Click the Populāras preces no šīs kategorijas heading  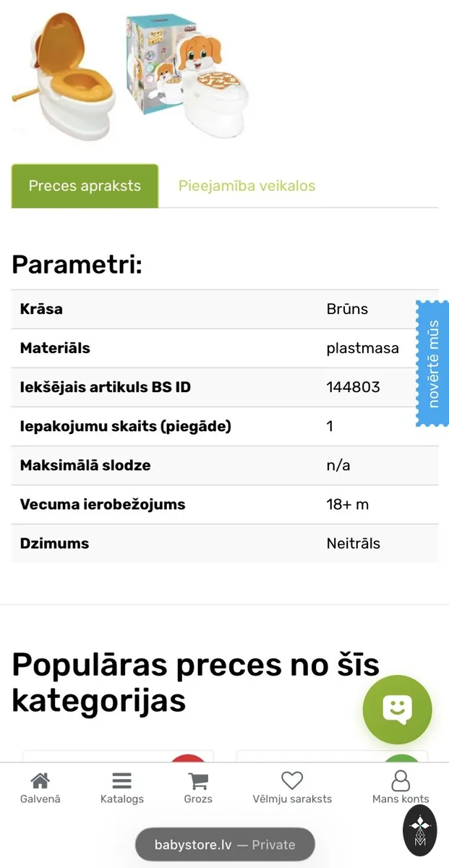[x=195, y=682]
